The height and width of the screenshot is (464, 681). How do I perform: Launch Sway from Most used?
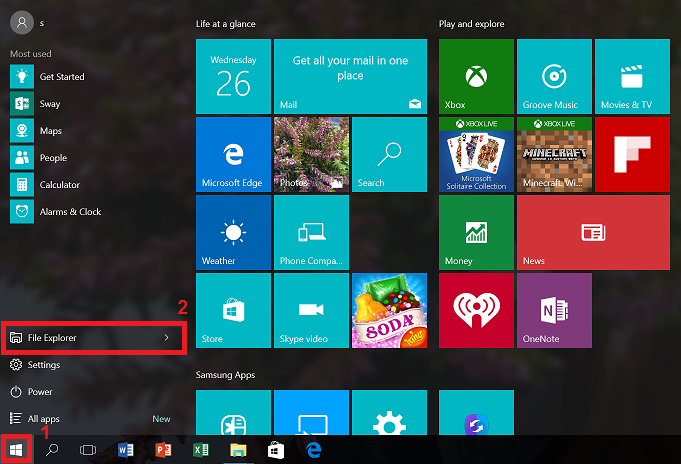coord(36,103)
